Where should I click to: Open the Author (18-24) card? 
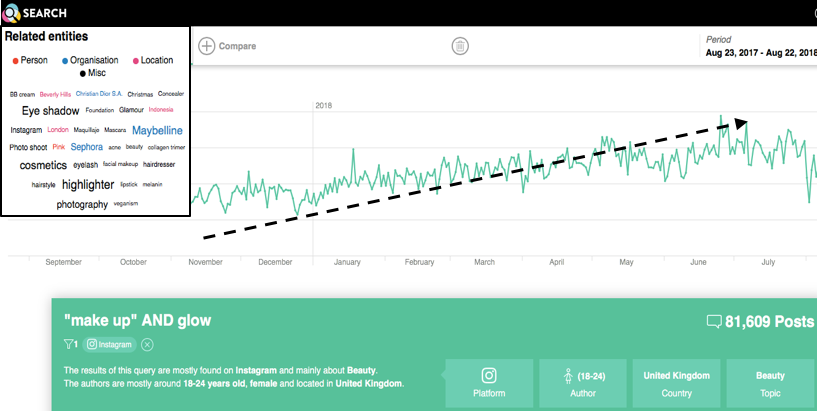click(583, 383)
